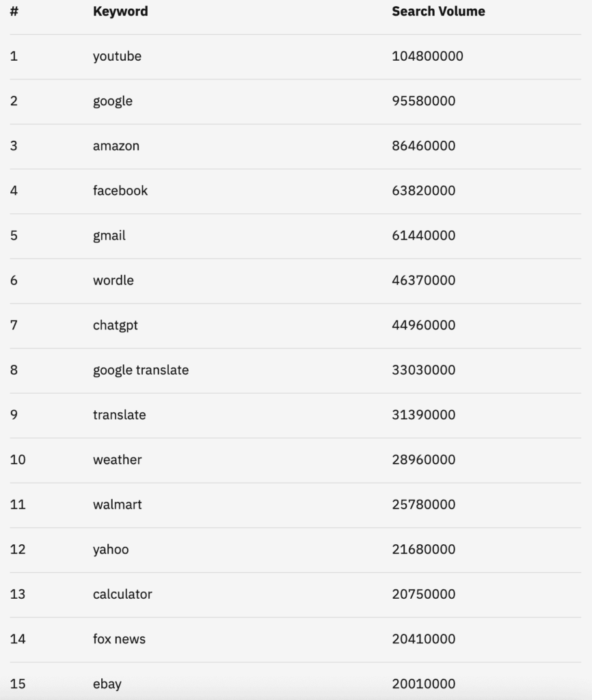Click the Keyword column header
Screen dimensions: 592x700
tap(120, 11)
